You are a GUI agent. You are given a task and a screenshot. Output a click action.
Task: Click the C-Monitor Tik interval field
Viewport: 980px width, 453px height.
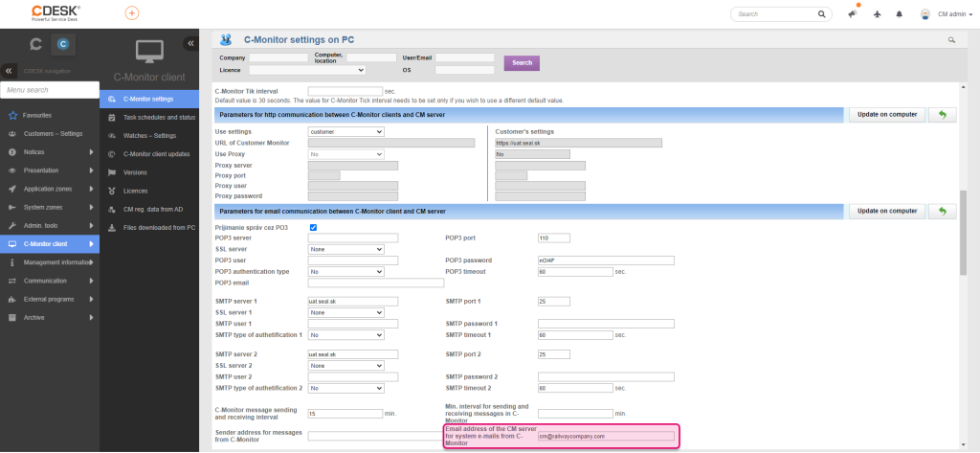pyautogui.click(x=345, y=91)
